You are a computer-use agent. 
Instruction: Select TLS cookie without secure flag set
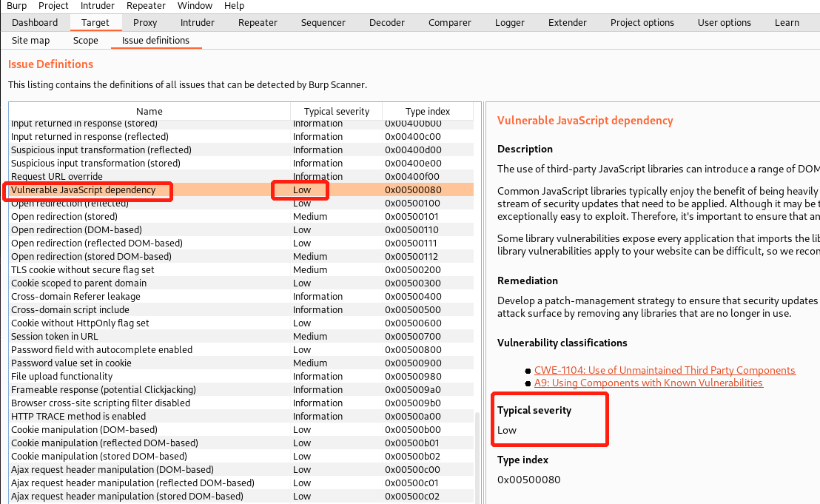click(x=83, y=270)
